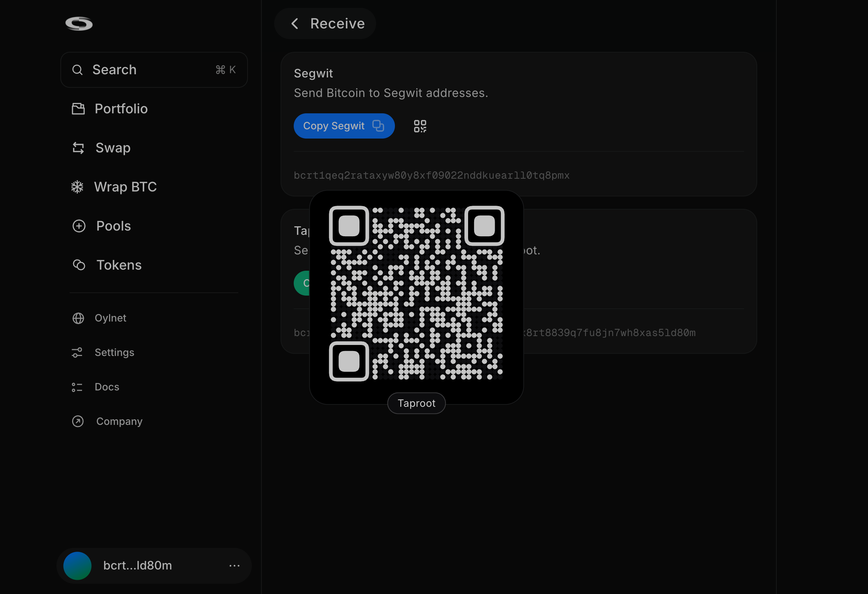Click the Search input field
The height and width of the screenshot is (594, 868).
pos(154,70)
